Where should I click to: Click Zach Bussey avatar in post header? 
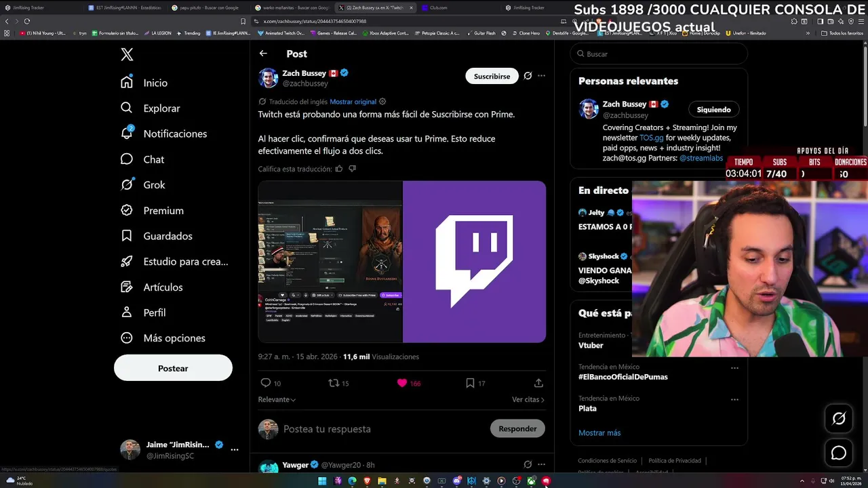(269, 78)
